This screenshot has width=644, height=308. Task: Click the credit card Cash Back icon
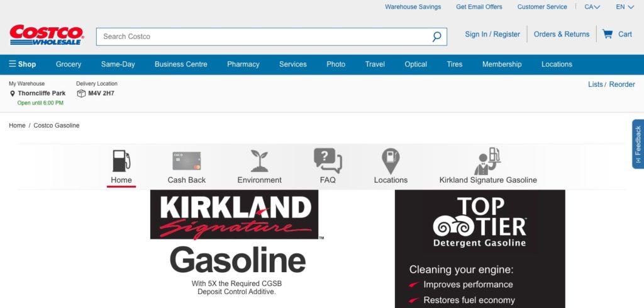pyautogui.click(x=186, y=161)
